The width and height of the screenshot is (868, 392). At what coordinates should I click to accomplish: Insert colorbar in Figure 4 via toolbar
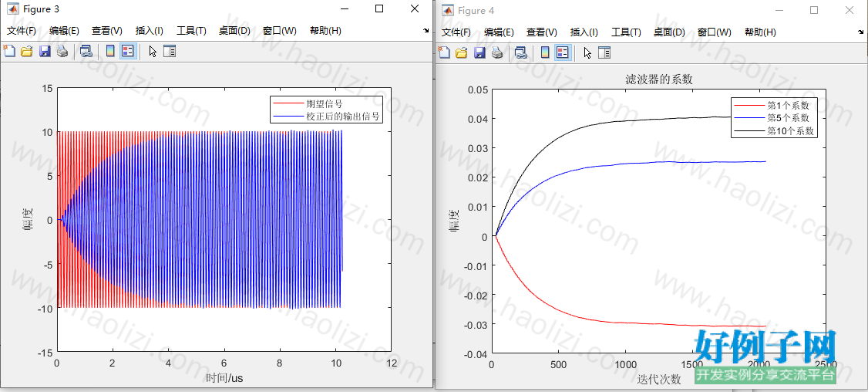point(545,52)
